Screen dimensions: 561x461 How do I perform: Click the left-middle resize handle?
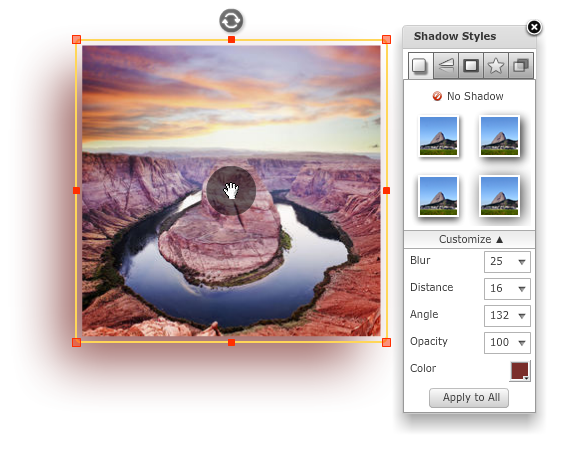[x=77, y=190]
